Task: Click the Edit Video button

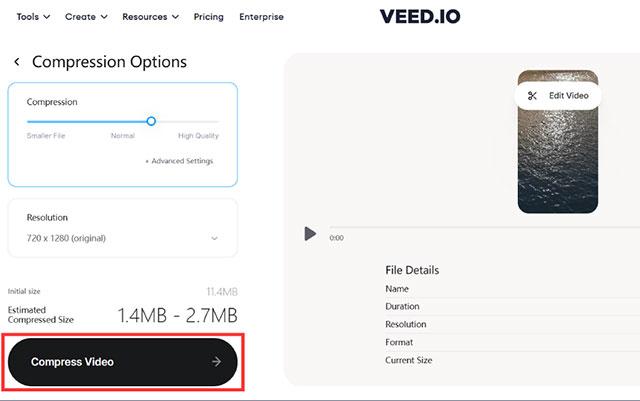Action: pyautogui.click(x=558, y=96)
